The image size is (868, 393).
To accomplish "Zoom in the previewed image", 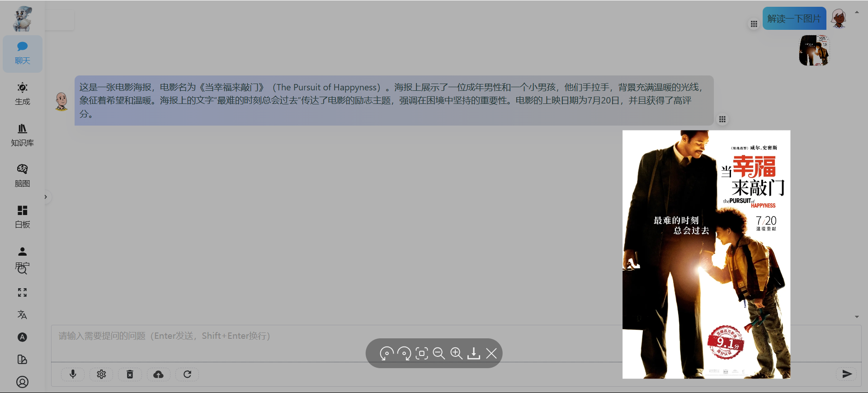I will pyautogui.click(x=457, y=353).
